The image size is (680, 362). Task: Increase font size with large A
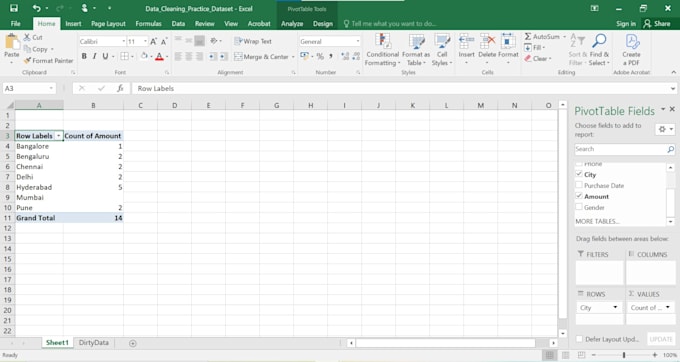pos(153,41)
